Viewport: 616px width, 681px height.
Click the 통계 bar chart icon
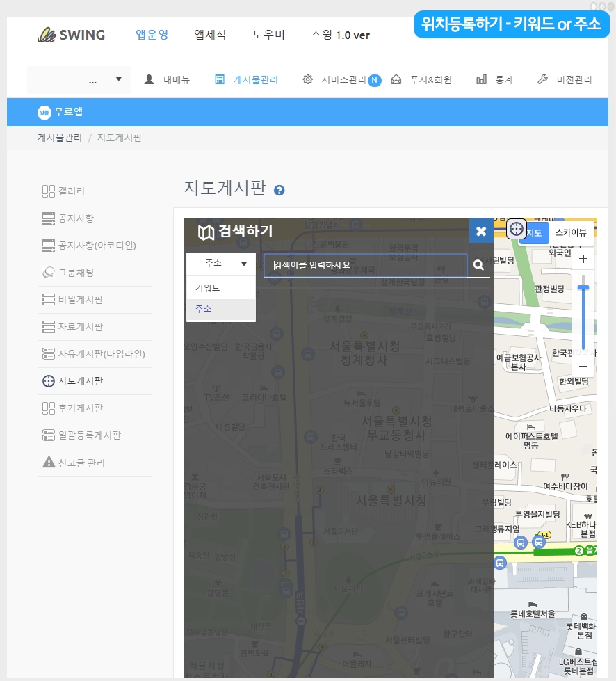pos(481,79)
